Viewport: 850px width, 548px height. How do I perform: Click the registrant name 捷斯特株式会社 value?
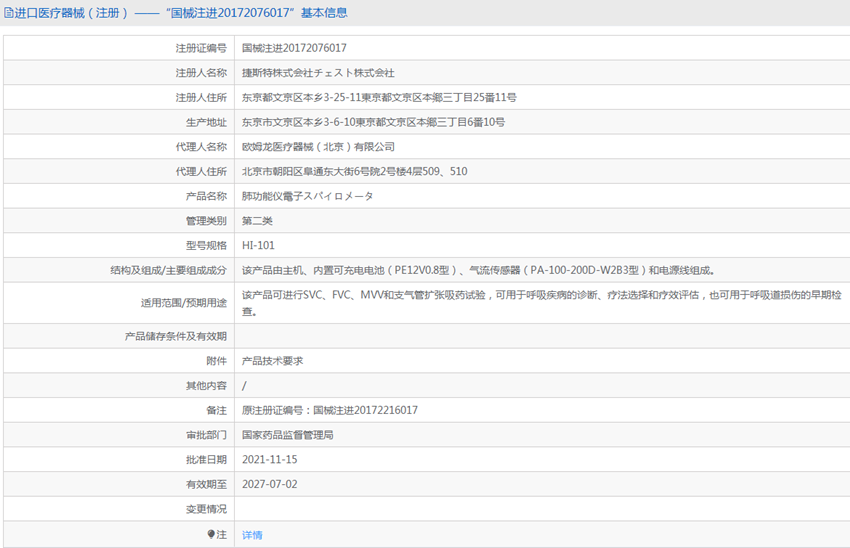[x=318, y=73]
